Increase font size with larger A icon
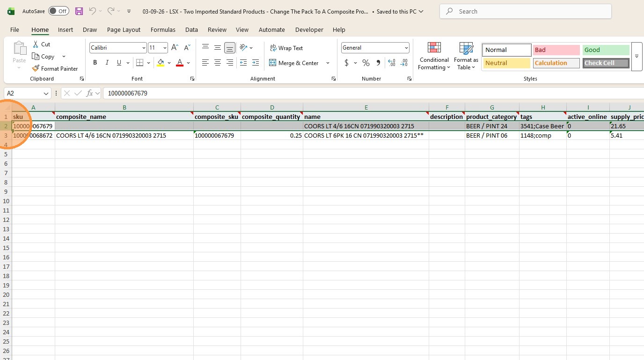 (x=175, y=48)
